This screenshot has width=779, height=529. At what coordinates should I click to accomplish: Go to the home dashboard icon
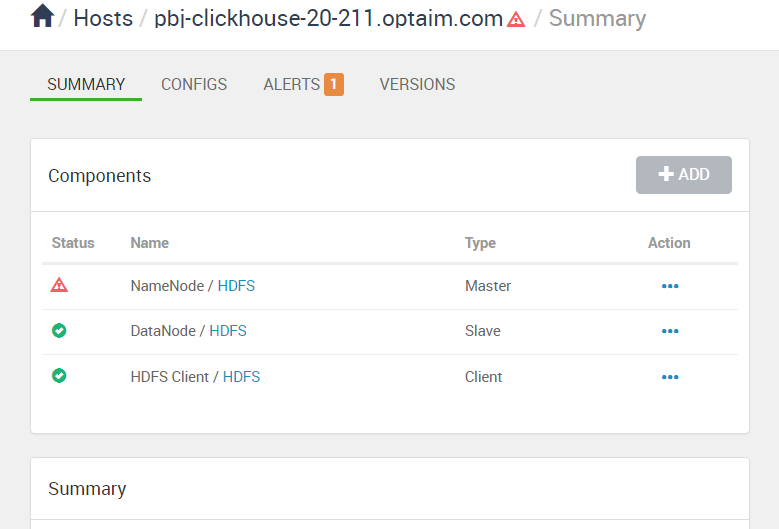coord(42,16)
